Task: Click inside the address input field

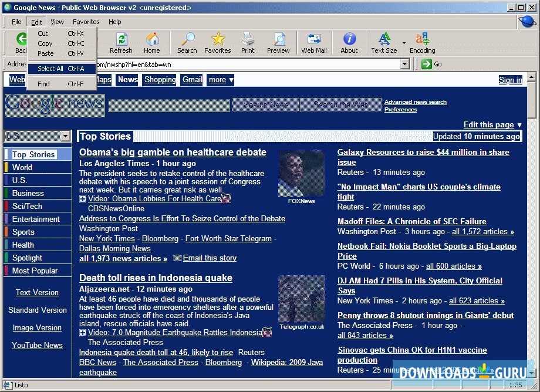Action: (235, 64)
